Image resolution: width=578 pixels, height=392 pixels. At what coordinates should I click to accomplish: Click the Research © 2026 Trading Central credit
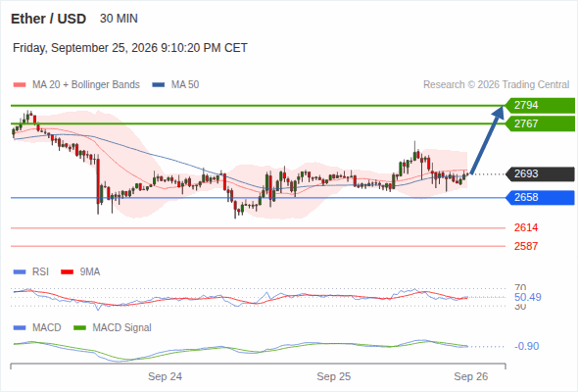pos(496,85)
